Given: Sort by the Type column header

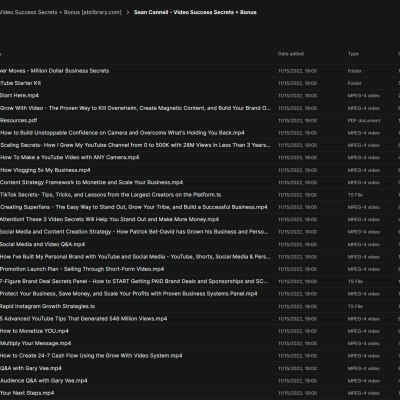Looking at the screenshot, I should (x=353, y=54).
